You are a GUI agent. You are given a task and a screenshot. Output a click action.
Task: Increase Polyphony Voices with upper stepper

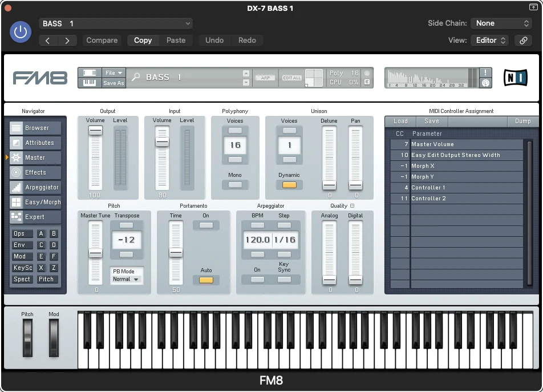tap(235, 131)
